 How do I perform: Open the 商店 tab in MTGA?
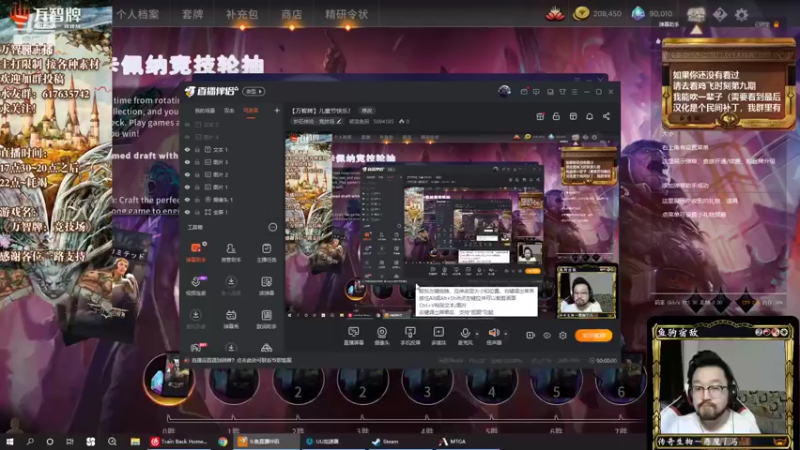point(292,14)
